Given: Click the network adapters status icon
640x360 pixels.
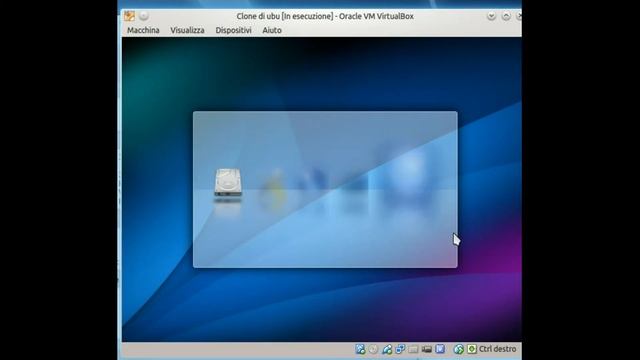Looking at the screenshot, I should 400,349.
